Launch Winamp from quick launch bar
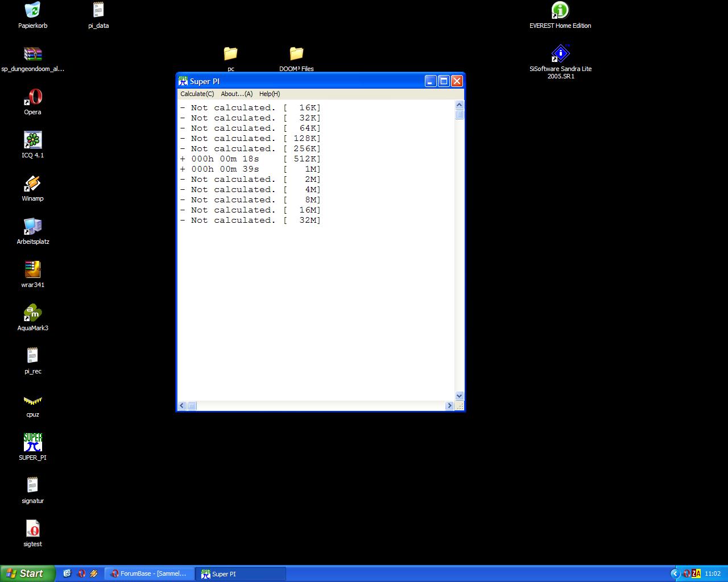This screenshot has width=728, height=582. tap(94, 573)
